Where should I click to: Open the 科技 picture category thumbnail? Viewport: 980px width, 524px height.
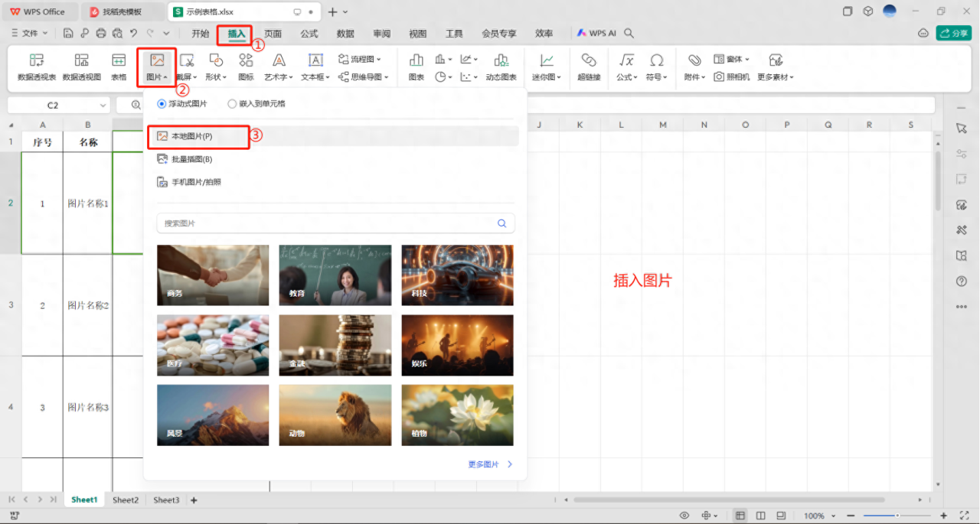pyautogui.click(x=458, y=275)
